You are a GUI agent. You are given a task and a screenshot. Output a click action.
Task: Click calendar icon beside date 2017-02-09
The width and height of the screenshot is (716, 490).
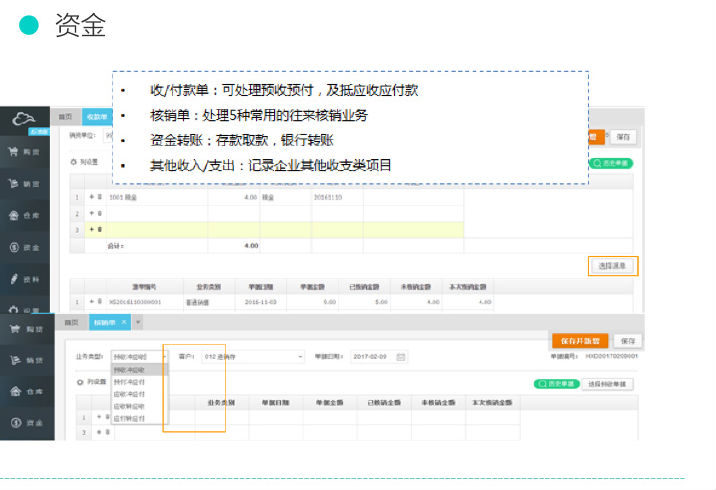[401, 356]
